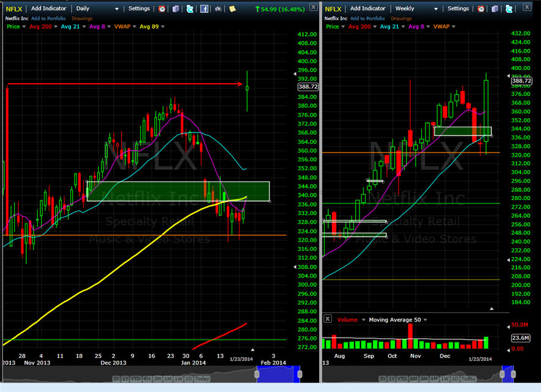541x392 pixels.
Task: Click the Twitter share icon in Daily chart
Action: coord(190,9)
